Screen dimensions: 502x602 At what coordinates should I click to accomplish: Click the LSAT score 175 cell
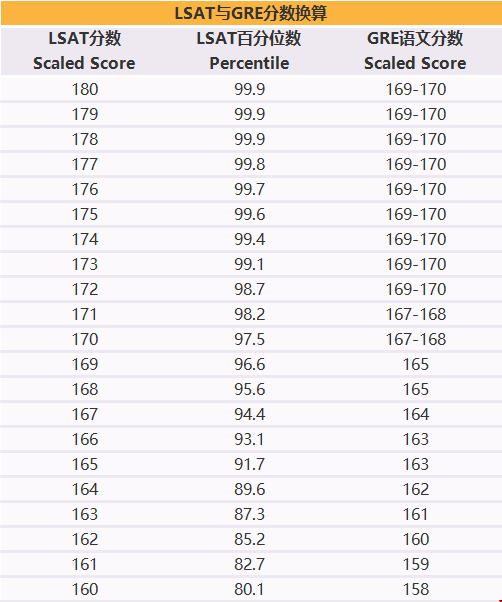point(85,214)
